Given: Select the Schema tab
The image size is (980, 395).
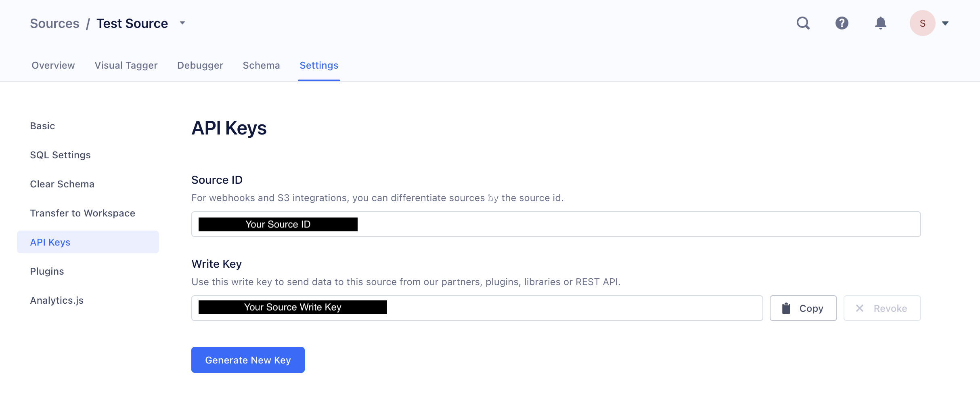Looking at the screenshot, I should click(x=261, y=65).
